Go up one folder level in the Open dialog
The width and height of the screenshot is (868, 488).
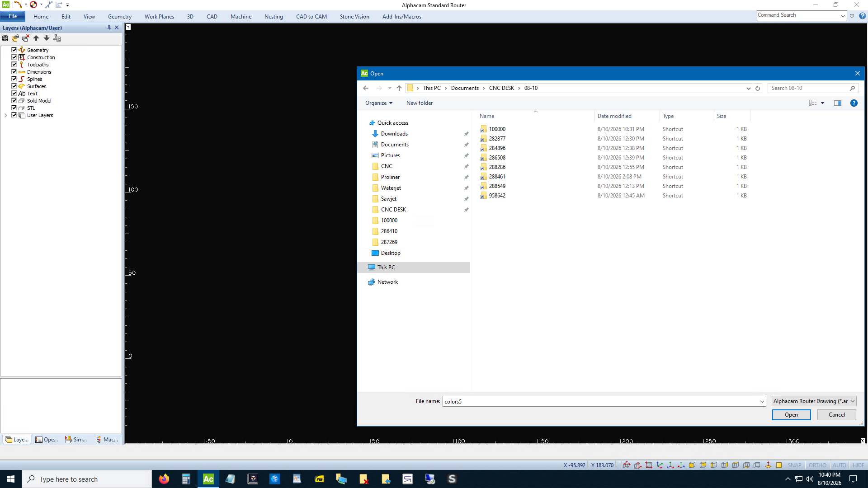(399, 88)
